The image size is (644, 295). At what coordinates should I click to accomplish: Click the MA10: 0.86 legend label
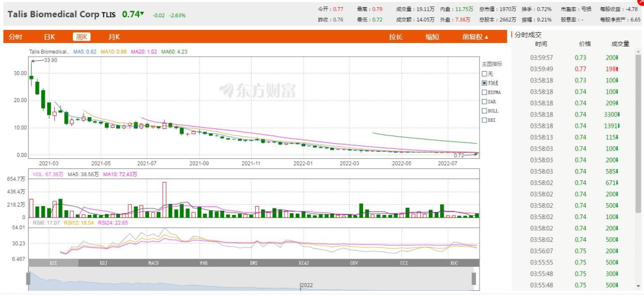click(x=113, y=52)
